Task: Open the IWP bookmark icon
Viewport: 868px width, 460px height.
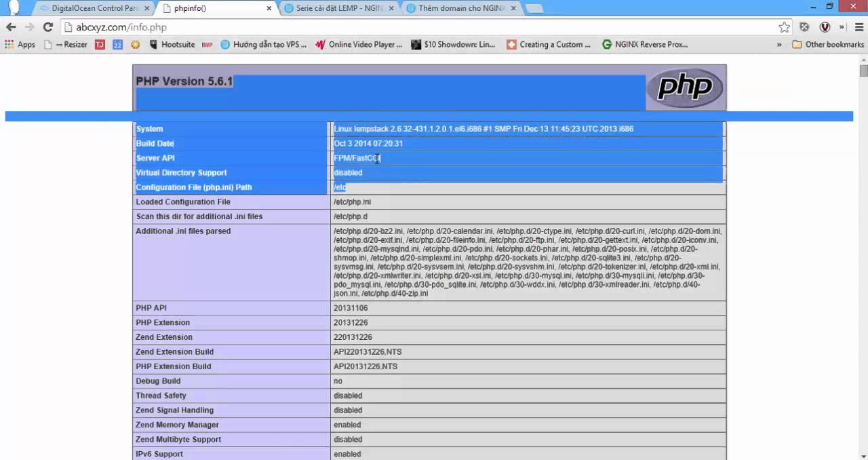Action: pyautogui.click(x=208, y=45)
